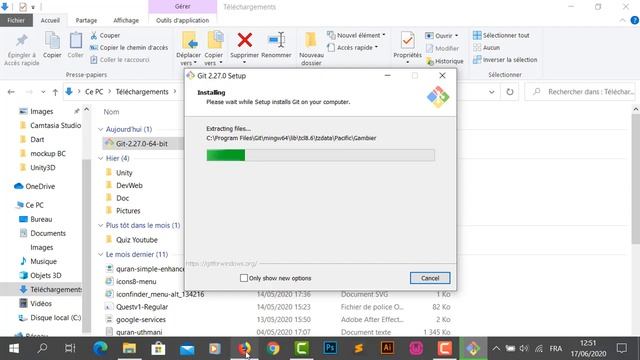Click Sélectionner tout in ribbon
Viewport: 640px width, 360px height.
click(x=501, y=35)
